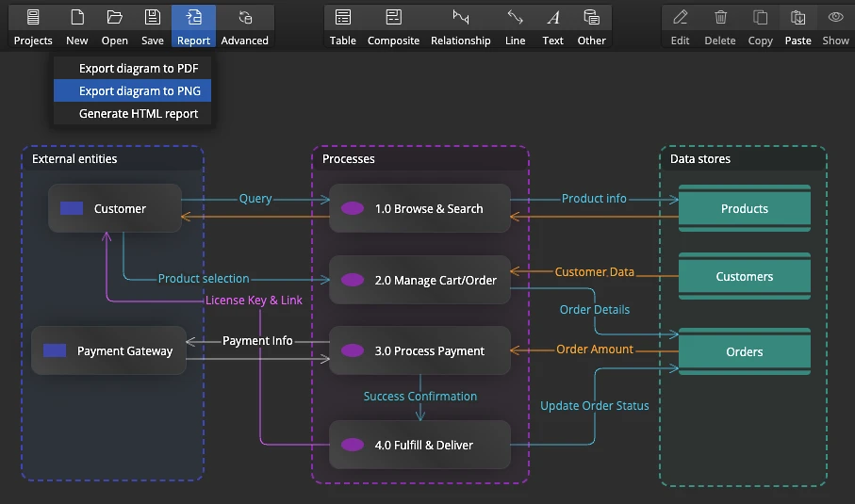
Task: Click the Copy icon
Action: [760, 18]
